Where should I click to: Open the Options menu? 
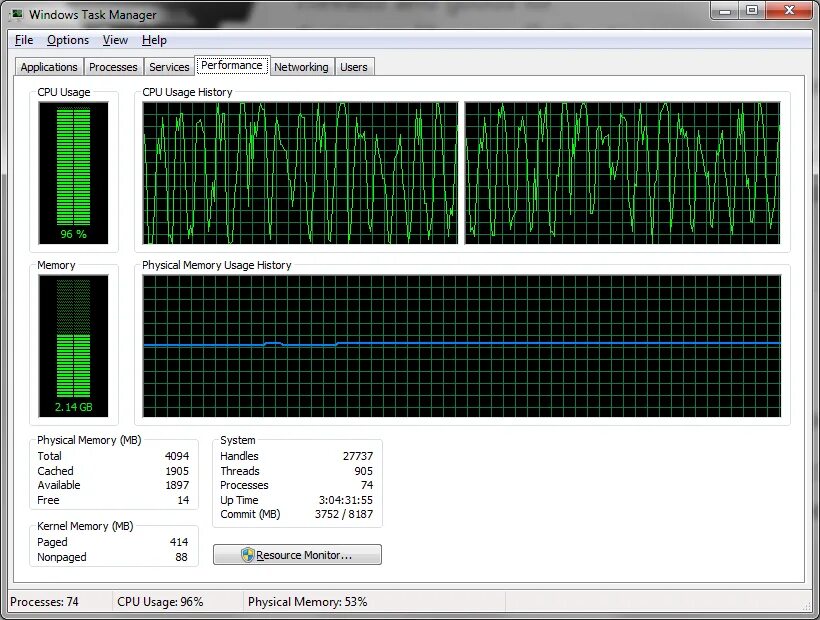pos(68,40)
